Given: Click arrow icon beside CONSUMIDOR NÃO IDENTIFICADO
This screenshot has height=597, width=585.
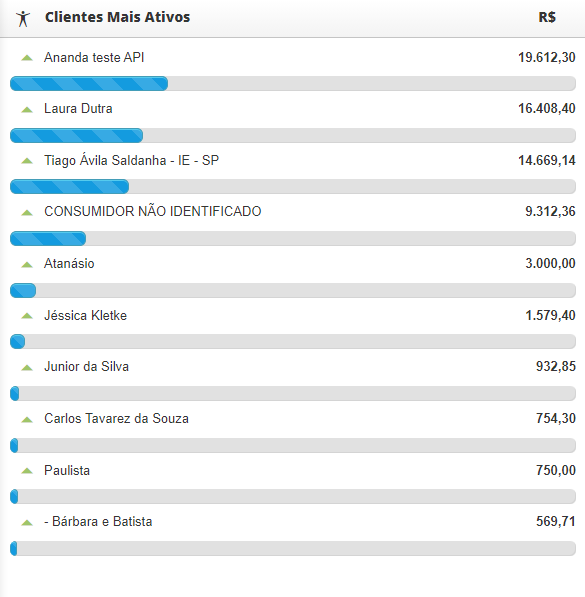Looking at the screenshot, I should 27,212.
